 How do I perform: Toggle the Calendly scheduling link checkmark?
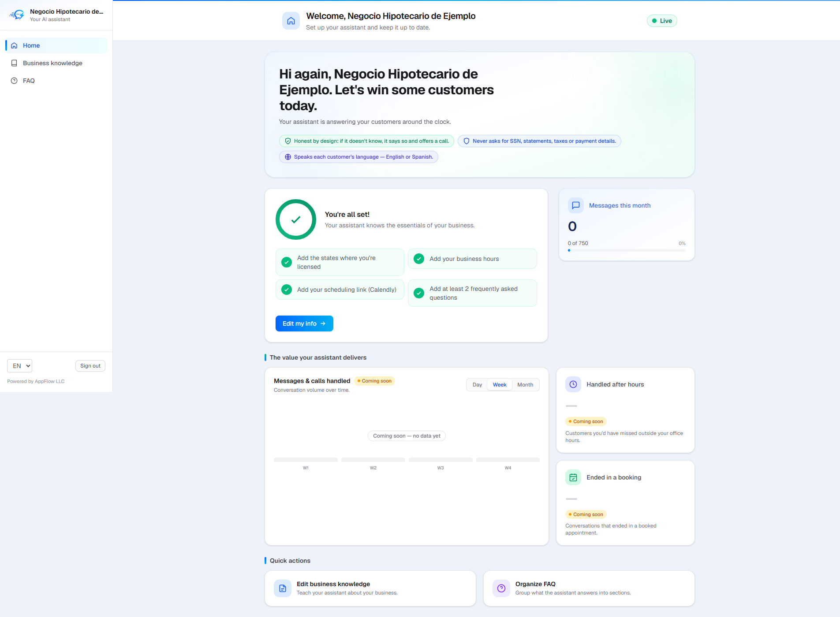(x=287, y=290)
